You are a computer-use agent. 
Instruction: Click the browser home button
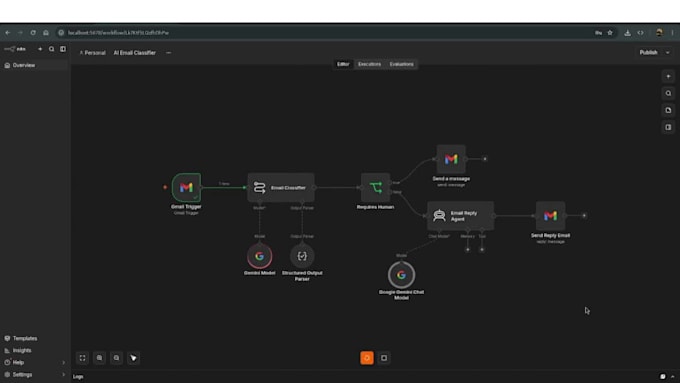[46, 33]
